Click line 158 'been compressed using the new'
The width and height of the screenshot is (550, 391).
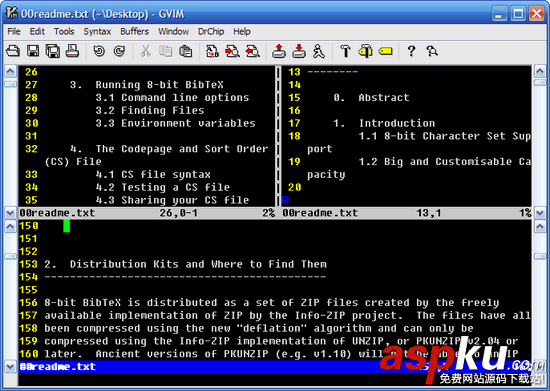click(x=259, y=328)
